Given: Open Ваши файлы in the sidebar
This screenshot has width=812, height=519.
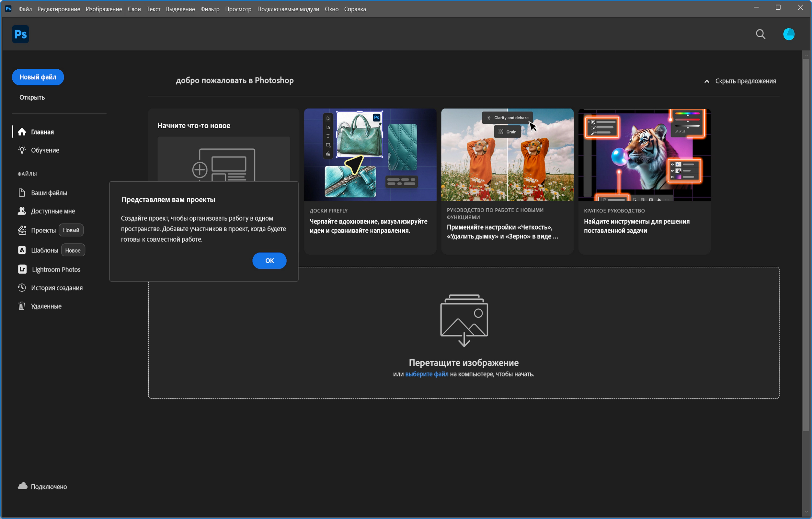Looking at the screenshot, I should [x=49, y=192].
